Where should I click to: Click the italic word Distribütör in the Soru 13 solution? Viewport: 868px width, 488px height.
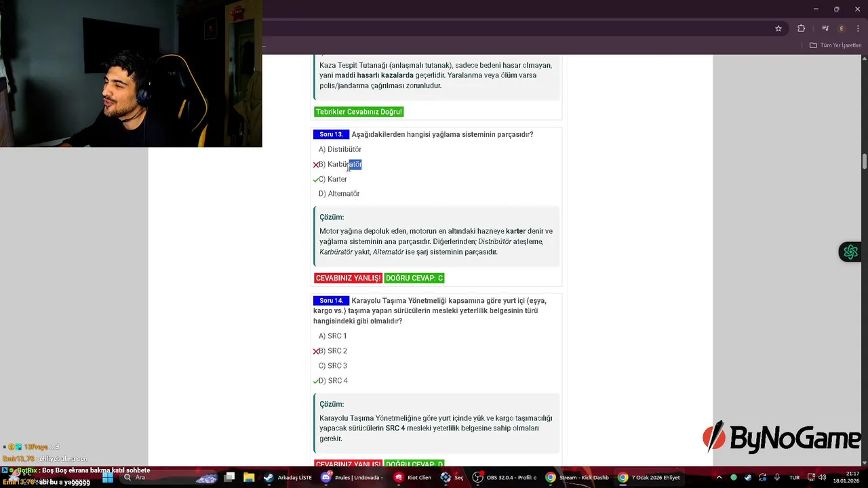(x=494, y=241)
